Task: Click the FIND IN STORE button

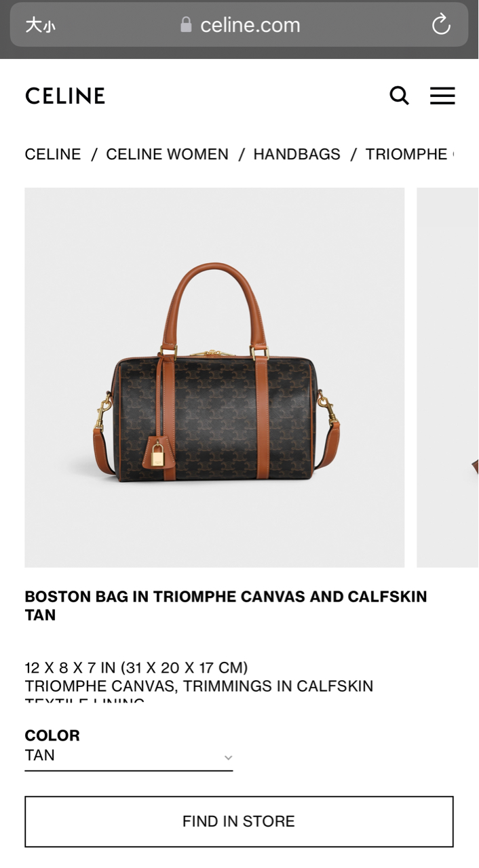Action: (x=239, y=821)
